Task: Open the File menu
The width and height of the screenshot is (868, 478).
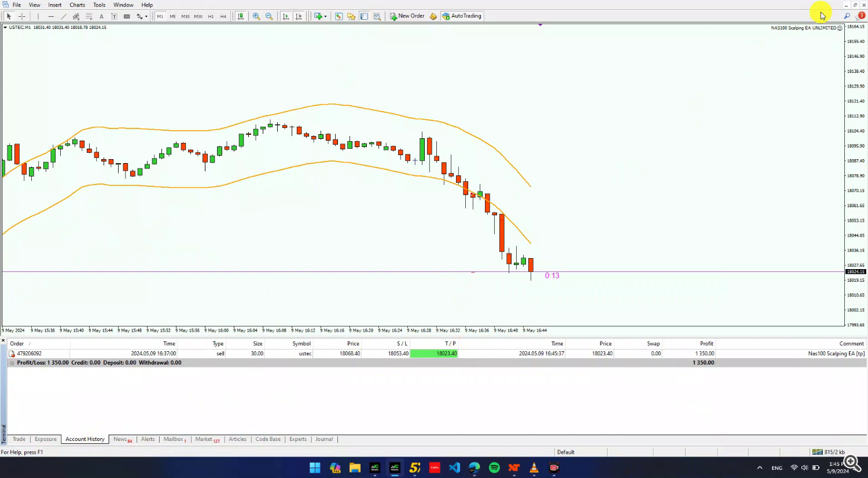Action: tap(17, 5)
